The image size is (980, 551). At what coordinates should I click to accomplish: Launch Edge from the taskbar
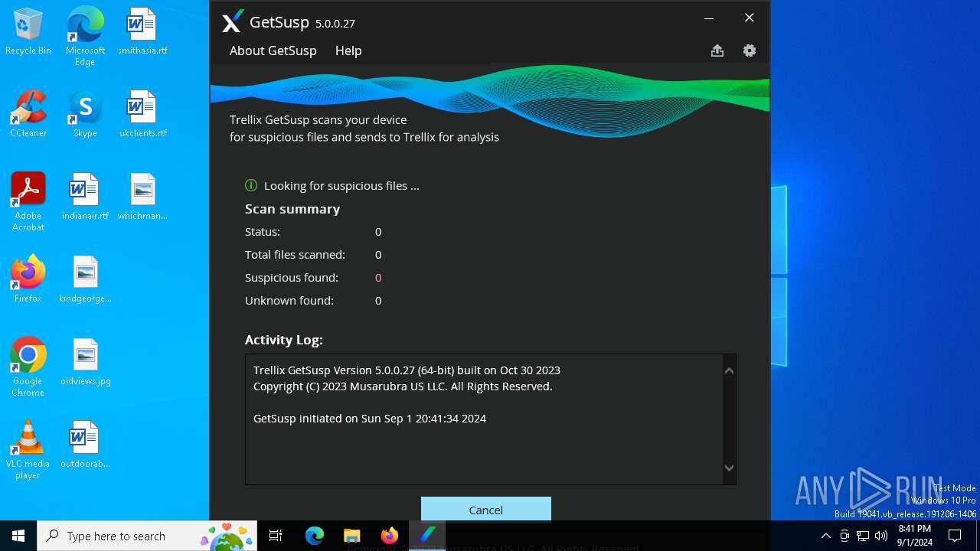tap(315, 536)
